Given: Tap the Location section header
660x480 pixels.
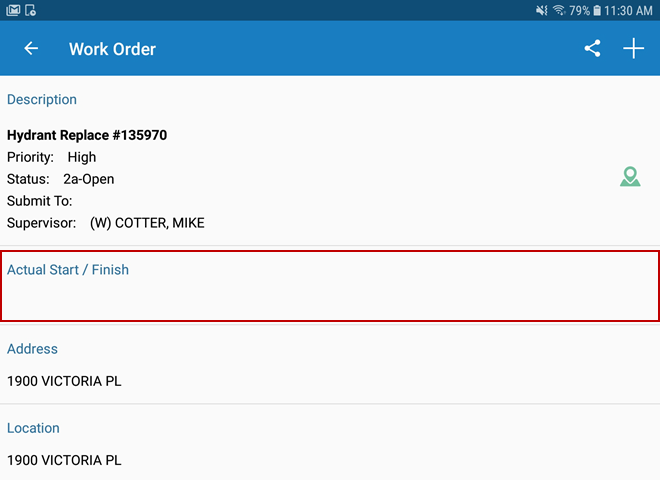Looking at the screenshot, I should coord(34,428).
